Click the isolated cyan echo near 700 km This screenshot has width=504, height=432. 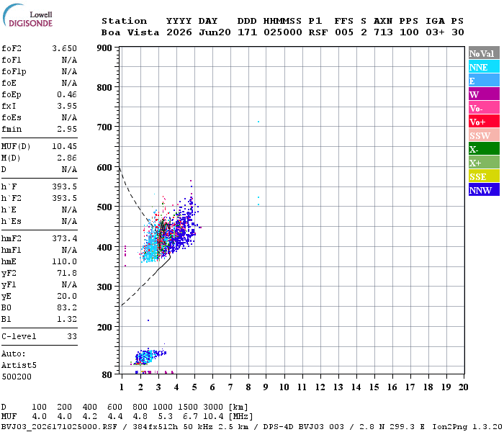click(258, 122)
